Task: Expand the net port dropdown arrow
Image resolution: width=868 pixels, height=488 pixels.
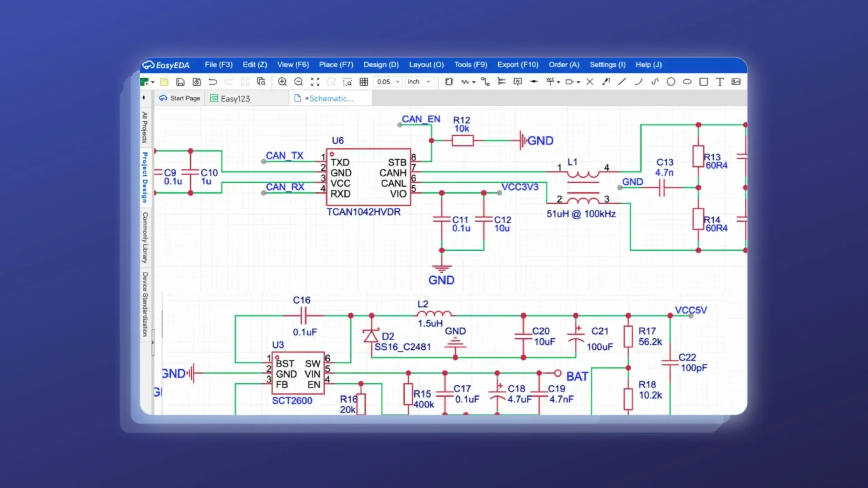Action: coord(578,82)
